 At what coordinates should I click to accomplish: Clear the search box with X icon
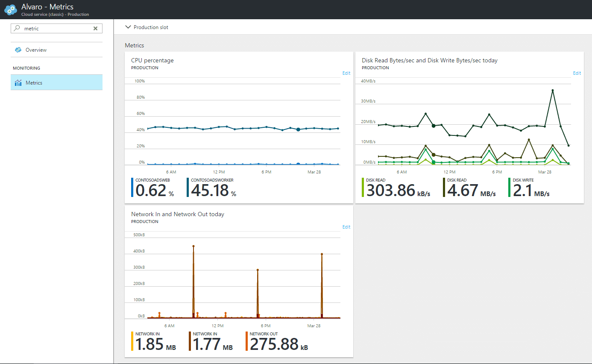point(95,29)
